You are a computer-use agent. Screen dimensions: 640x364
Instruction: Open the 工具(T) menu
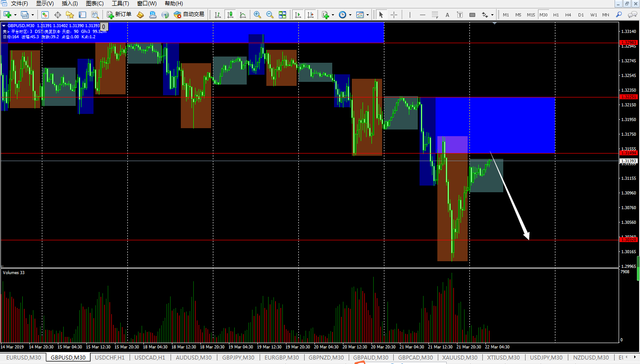120,4
